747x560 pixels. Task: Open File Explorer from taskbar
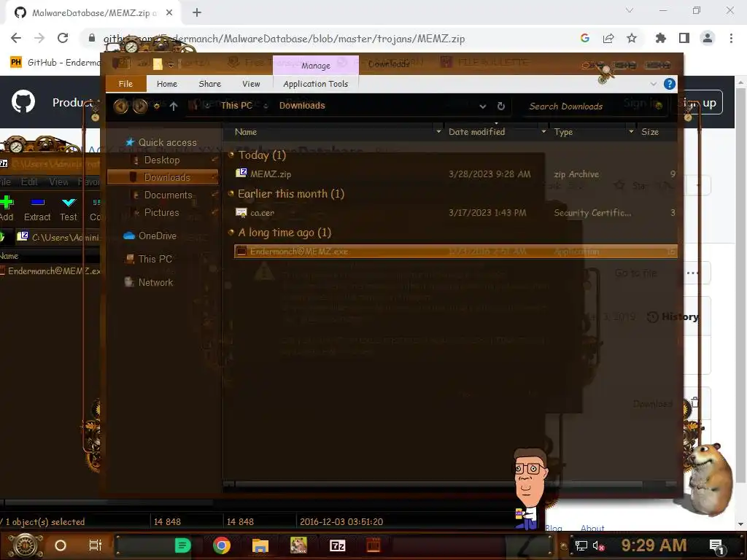260,545
